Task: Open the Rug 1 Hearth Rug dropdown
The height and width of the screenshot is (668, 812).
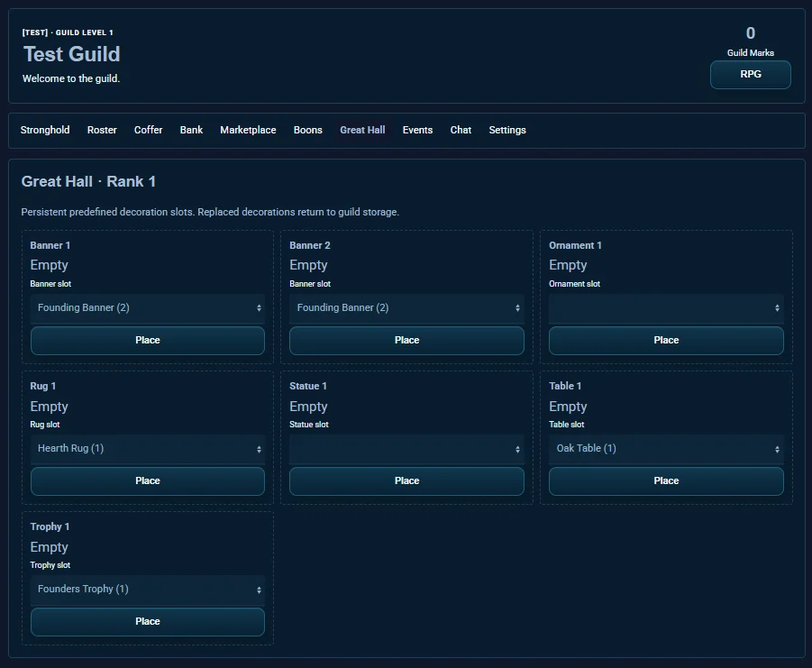Action: click(148, 449)
